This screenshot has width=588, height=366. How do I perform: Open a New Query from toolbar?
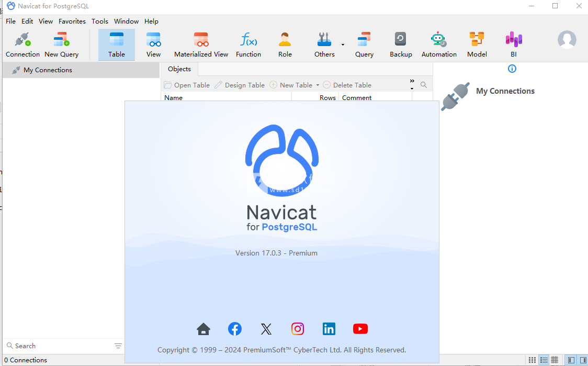coord(61,45)
